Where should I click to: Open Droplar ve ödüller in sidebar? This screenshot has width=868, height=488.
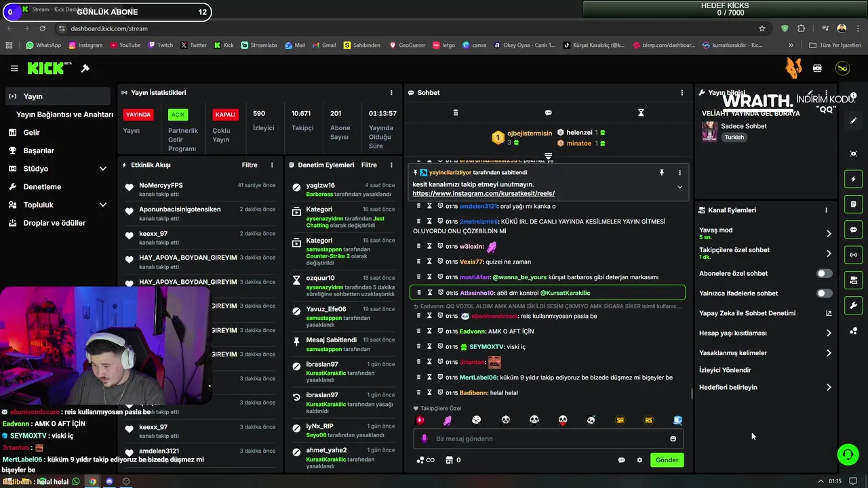tap(58, 223)
